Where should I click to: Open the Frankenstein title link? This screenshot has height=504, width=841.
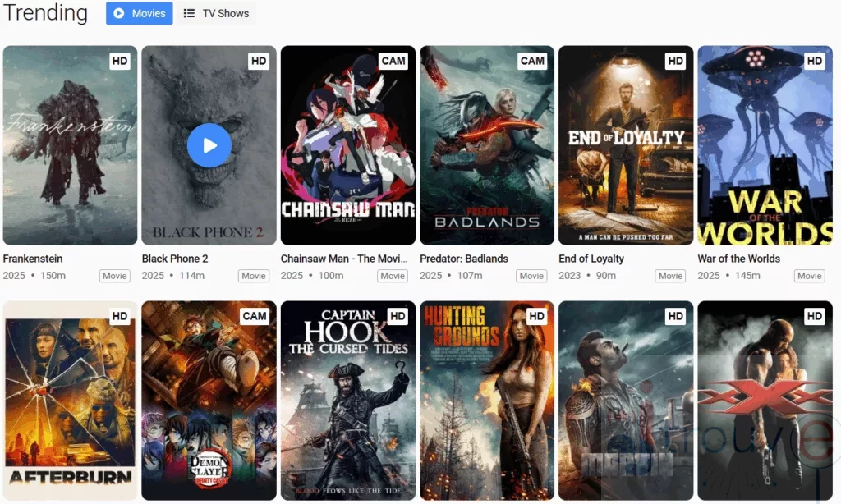[33, 259]
